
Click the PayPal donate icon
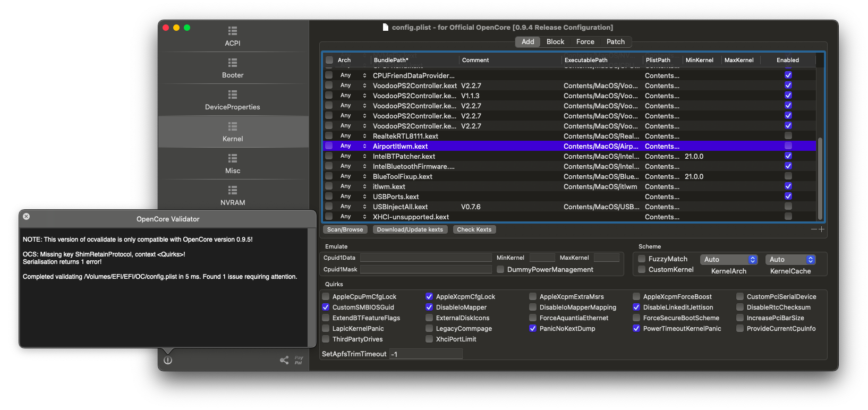pos(299,360)
